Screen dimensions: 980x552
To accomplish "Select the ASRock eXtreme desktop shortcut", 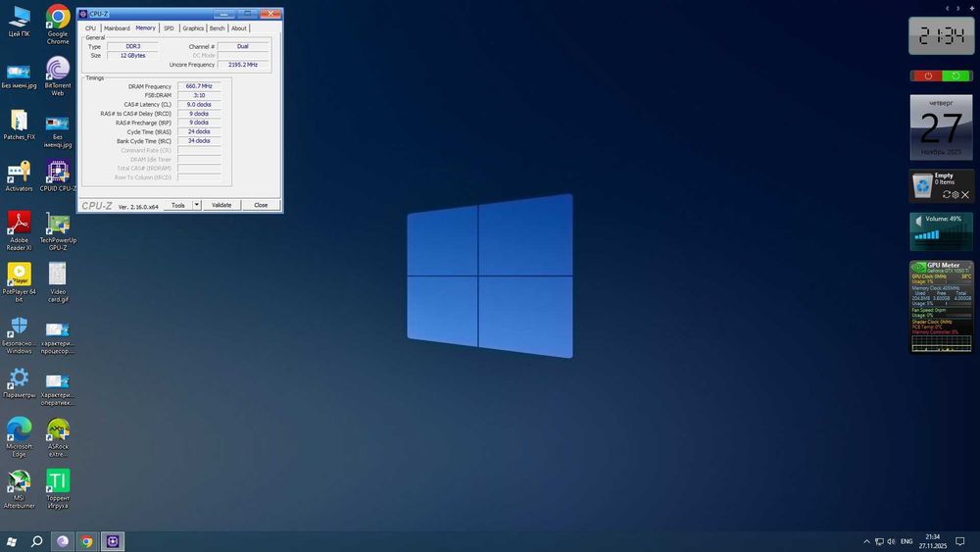I will tap(58, 437).
